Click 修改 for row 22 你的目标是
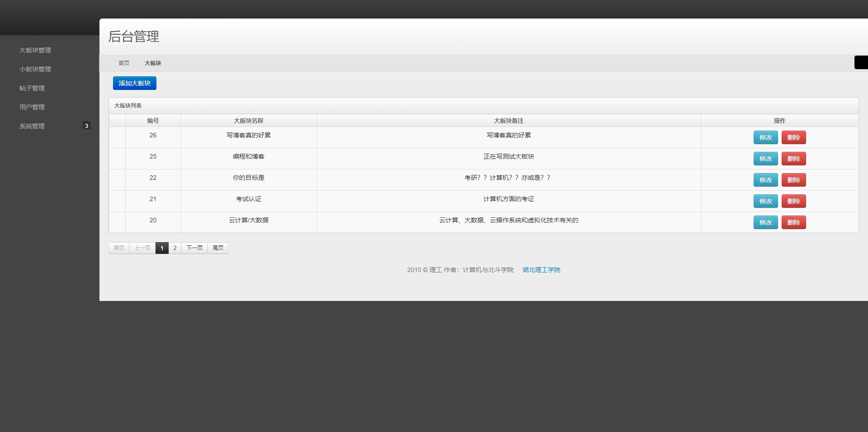868x432 pixels. point(765,180)
